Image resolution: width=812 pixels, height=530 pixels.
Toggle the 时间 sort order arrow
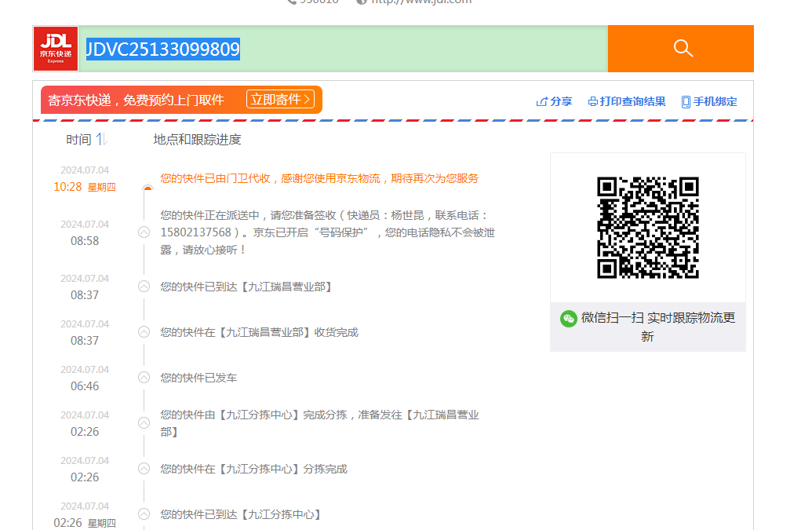tap(101, 139)
